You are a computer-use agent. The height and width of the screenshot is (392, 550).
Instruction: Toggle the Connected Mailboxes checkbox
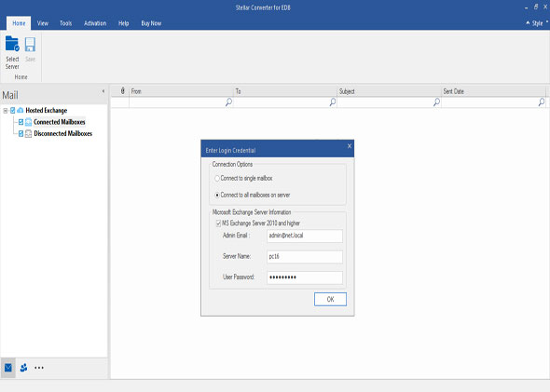tap(21, 122)
